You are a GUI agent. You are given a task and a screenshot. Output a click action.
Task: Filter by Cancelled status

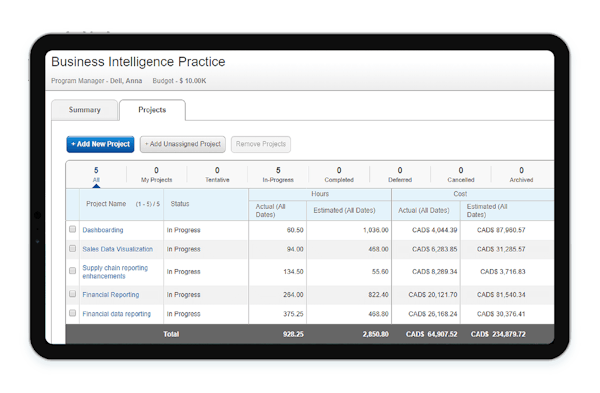coord(461,175)
